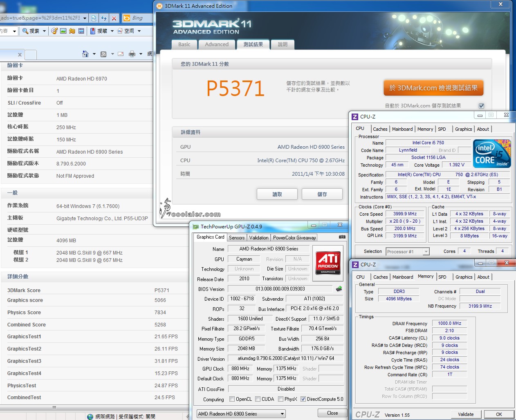
Task: Open the AMD Radeon HD 6900 Series GPU selector
Action: coord(241,414)
